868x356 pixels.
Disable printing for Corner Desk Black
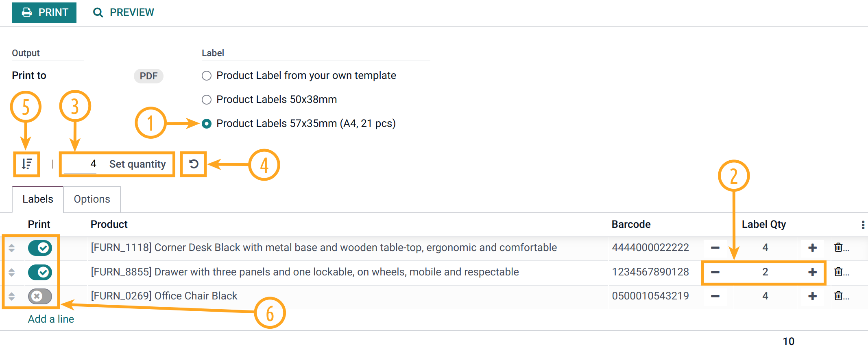point(39,248)
